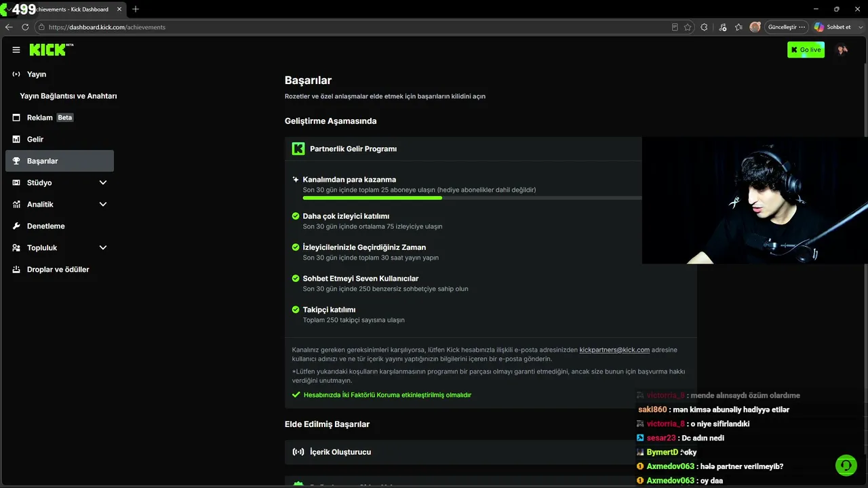Select Başarılar in the sidebar
Viewport: 868px width, 488px height.
60,161
